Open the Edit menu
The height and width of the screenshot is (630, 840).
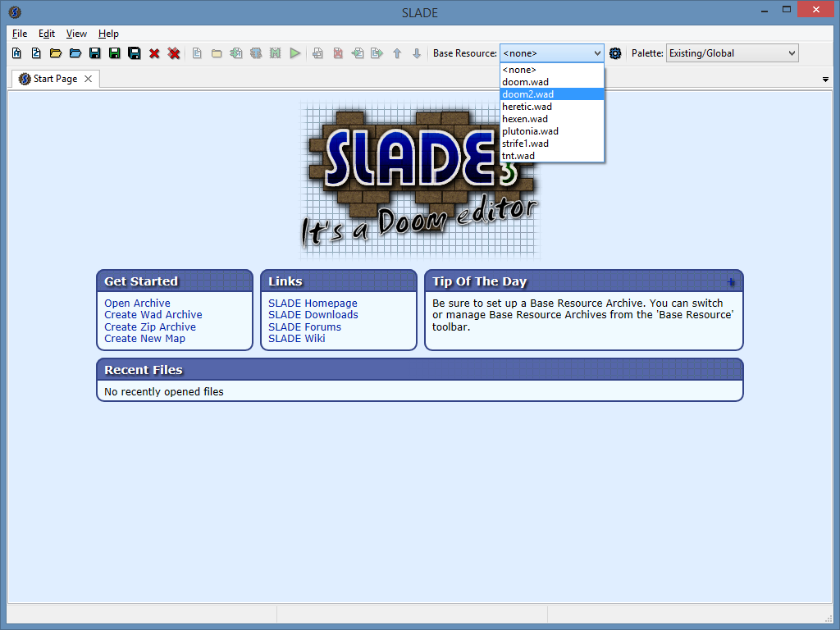tap(47, 34)
